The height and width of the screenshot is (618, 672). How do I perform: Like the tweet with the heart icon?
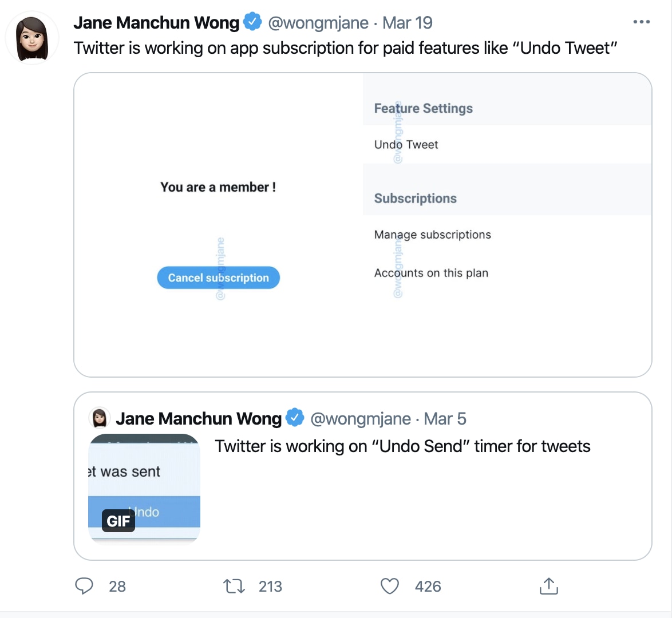click(x=390, y=586)
